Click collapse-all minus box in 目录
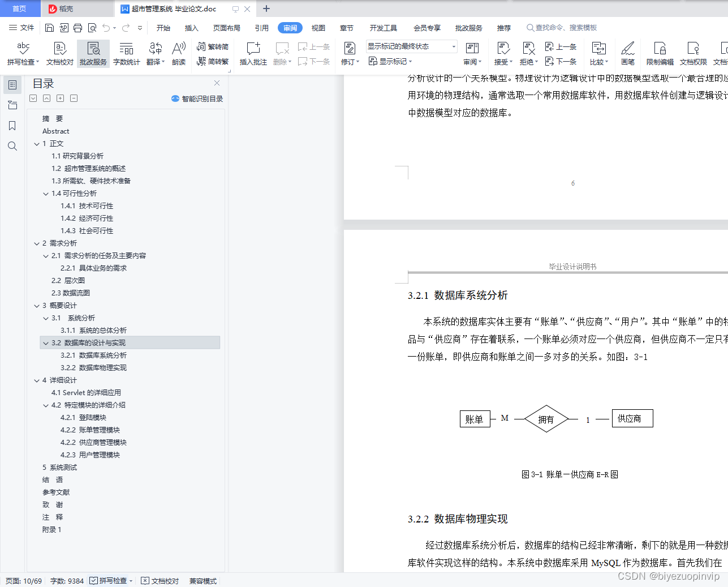This screenshot has height=587, width=728. (74, 98)
